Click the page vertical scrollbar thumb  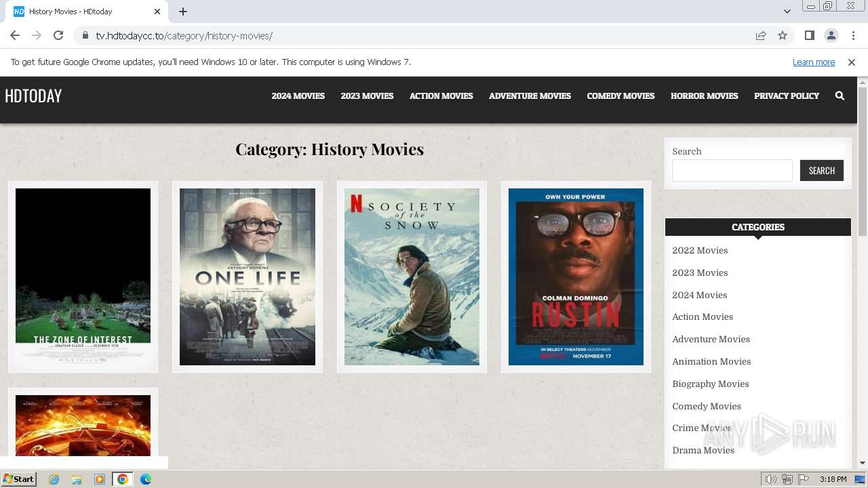(863, 161)
